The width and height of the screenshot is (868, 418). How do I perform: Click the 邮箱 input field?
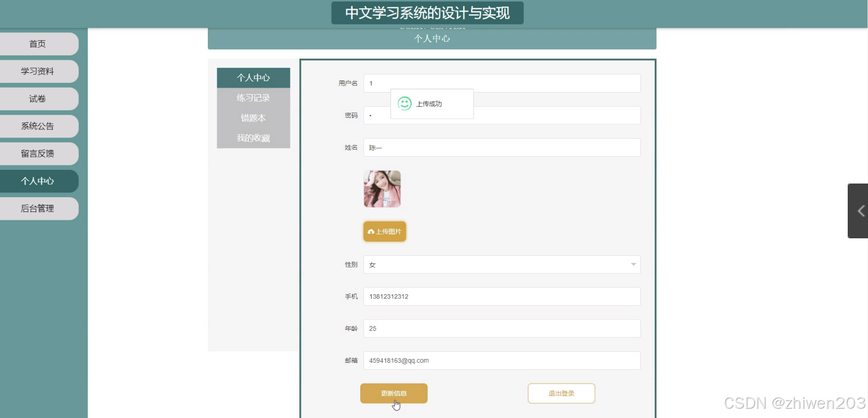pos(502,360)
